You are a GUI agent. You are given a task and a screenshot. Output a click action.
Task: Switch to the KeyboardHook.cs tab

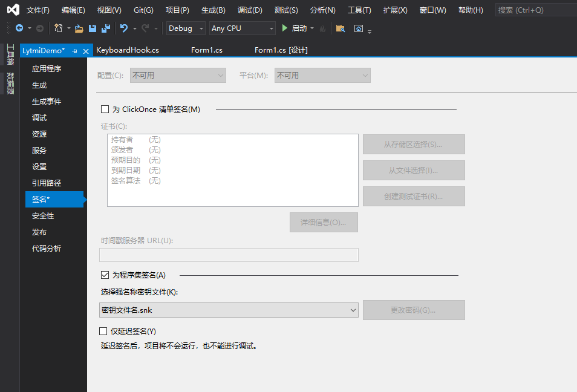(x=128, y=51)
